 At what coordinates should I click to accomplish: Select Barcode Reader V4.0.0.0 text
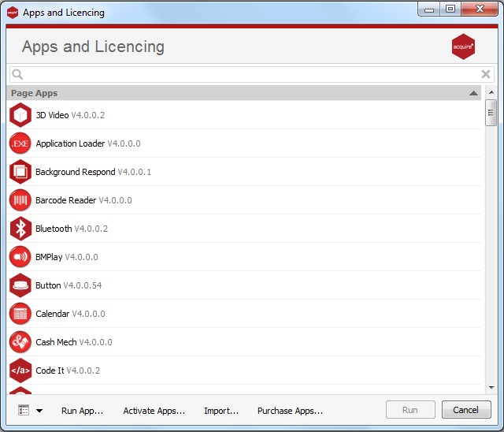(x=83, y=200)
